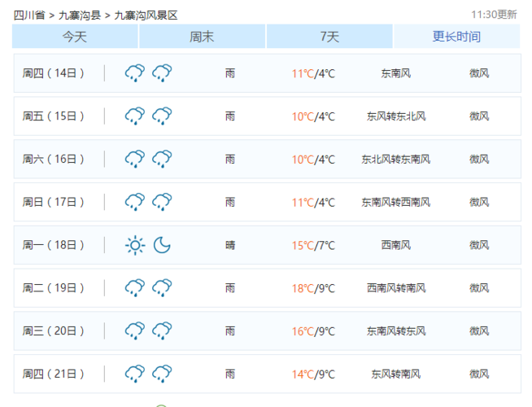Click the 14℃/9℃ temperature value

tap(313, 374)
